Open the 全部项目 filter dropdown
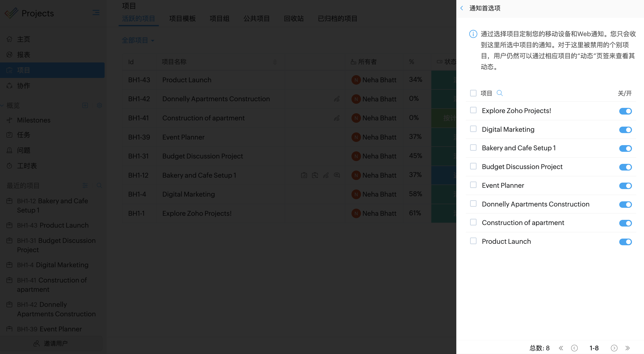Image resolution: width=644 pixels, height=354 pixels. click(x=138, y=40)
